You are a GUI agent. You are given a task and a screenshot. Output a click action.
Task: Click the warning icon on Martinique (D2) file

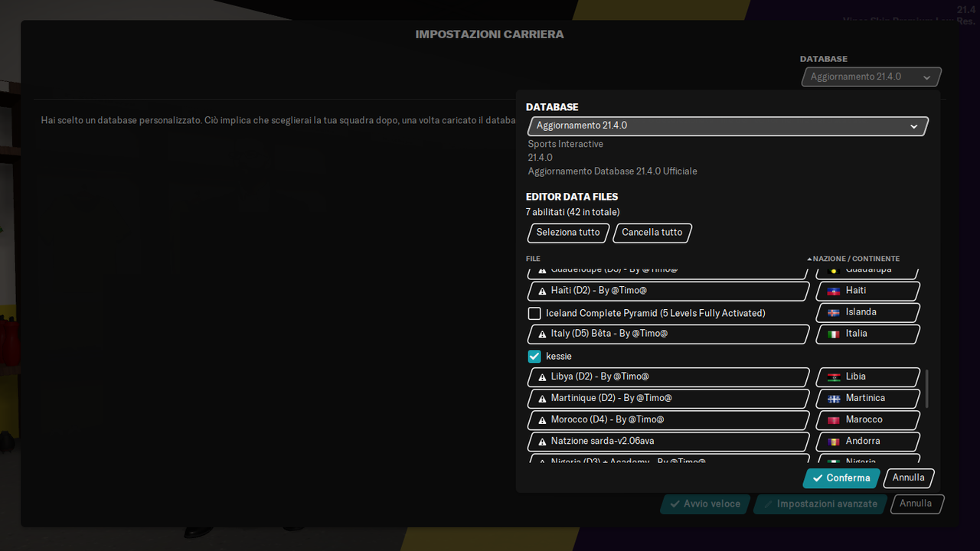tap(542, 398)
